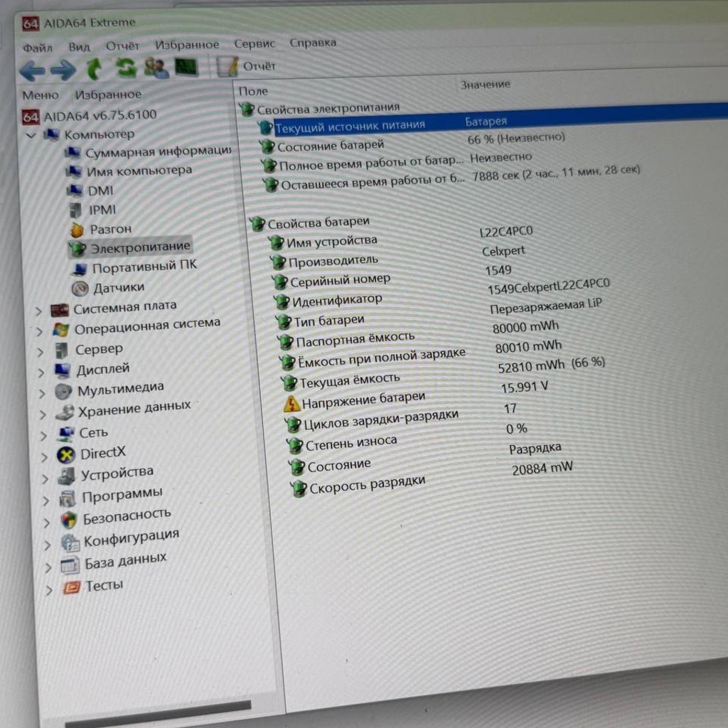Click the Программы icon
The image size is (728, 728).
[68, 498]
